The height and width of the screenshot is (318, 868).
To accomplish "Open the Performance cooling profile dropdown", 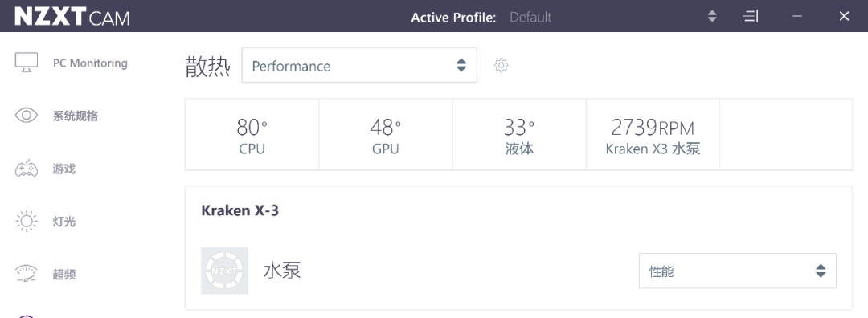I will (x=359, y=65).
